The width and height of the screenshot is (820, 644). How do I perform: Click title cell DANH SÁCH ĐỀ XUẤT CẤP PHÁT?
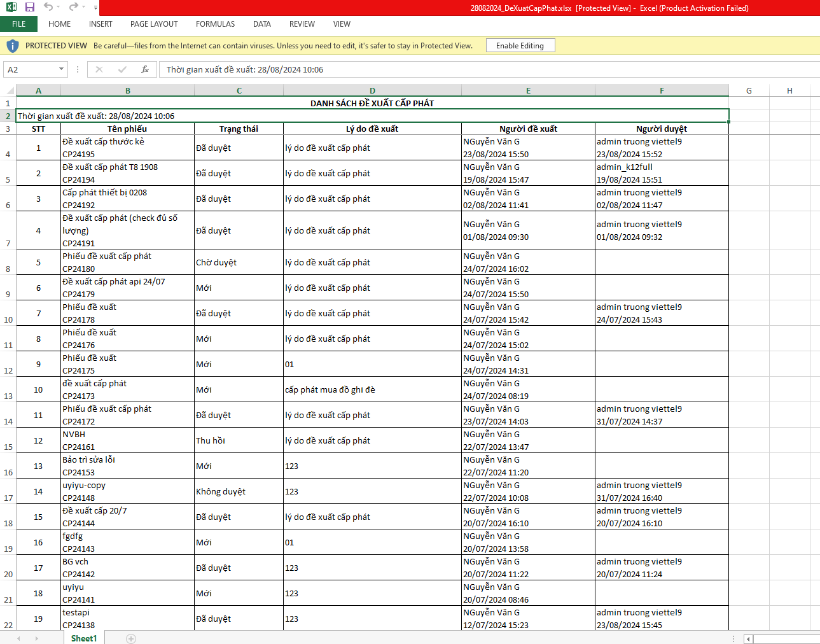[x=372, y=103]
